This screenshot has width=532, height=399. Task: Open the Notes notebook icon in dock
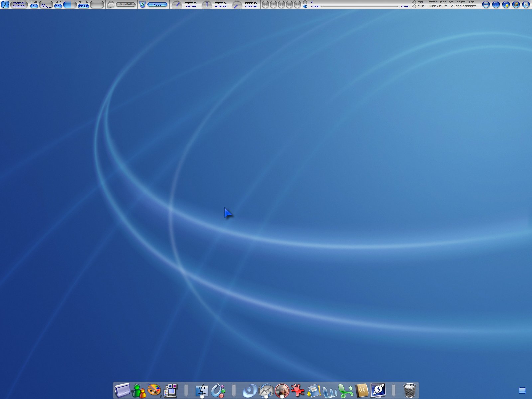click(314, 391)
